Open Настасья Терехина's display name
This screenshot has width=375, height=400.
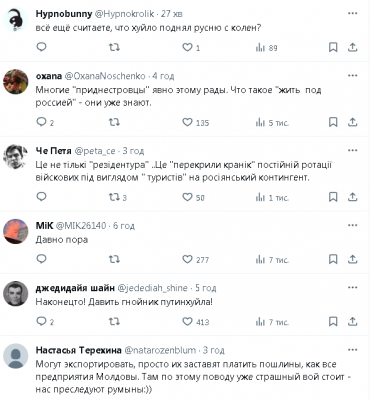[78, 350]
